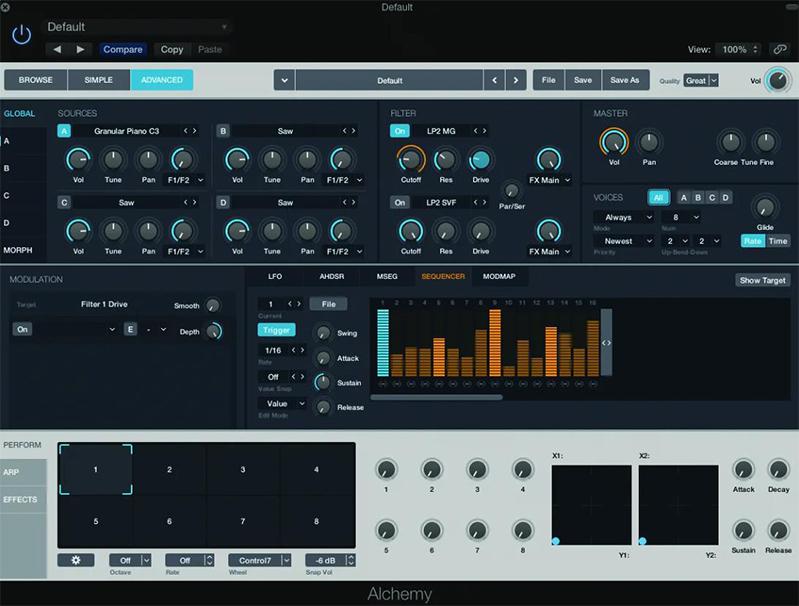The height and width of the screenshot is (606, 799).
Task: Click the modulation Depth knob
Action: (x=214, y=331)
